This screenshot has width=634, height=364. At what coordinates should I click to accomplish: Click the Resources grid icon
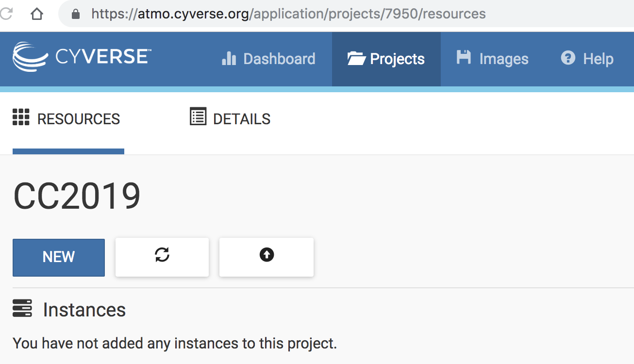(21, 117)
